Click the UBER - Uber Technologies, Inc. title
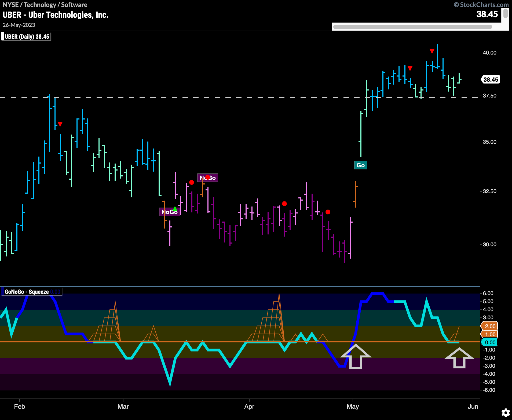The image size is (512, 420). [x=56, y=15]
